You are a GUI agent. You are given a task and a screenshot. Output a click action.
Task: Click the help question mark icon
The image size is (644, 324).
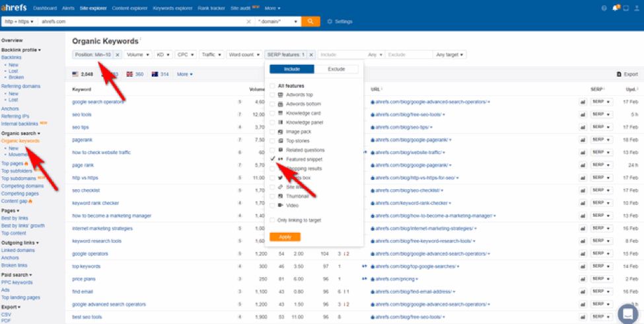604,8
